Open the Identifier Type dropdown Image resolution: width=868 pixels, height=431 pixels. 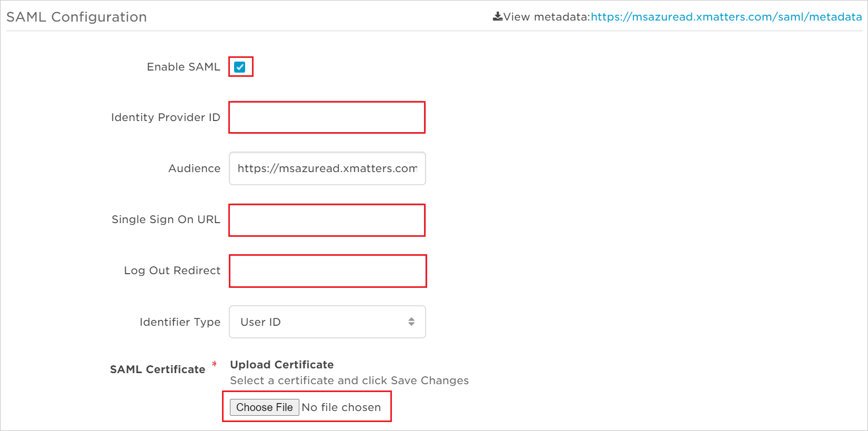pos(327,322)
